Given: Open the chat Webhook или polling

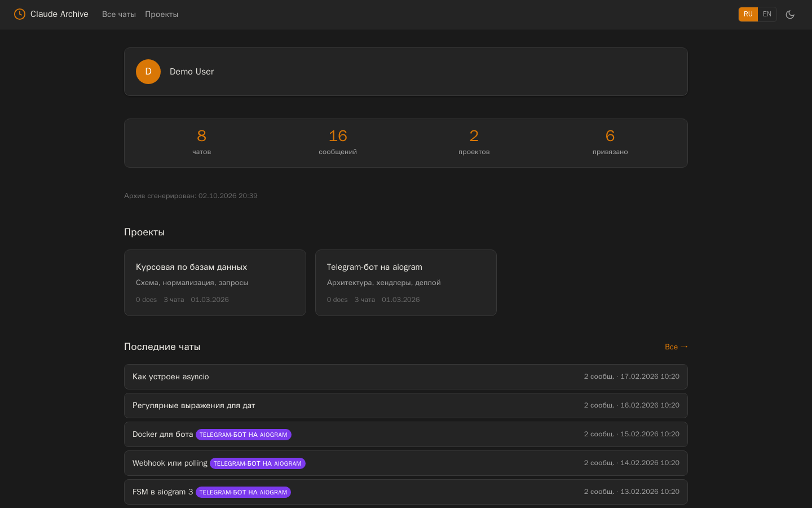Looking at the screenshot, I should [x=406, y=463].
